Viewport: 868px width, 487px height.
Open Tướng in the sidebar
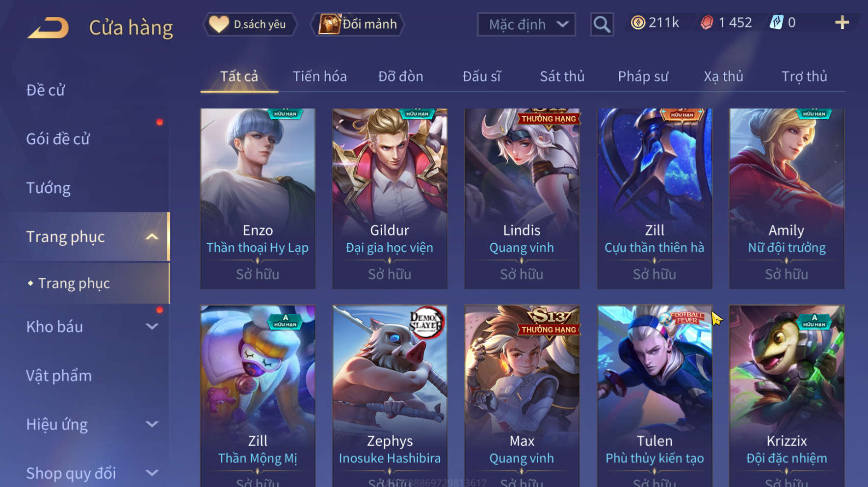point(48,188)
